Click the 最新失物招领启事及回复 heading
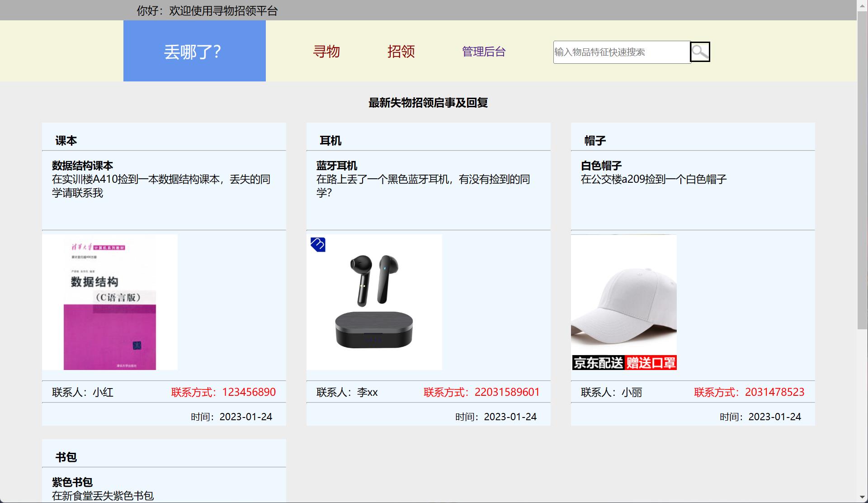Image resolution: width=868 pixels, height=503 pixels. 428,102
